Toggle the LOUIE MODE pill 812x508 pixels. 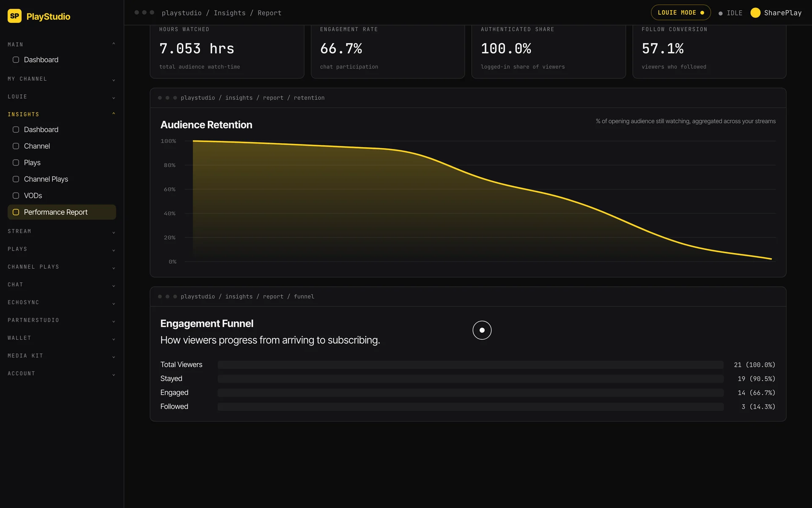click(x=680, y=13)
